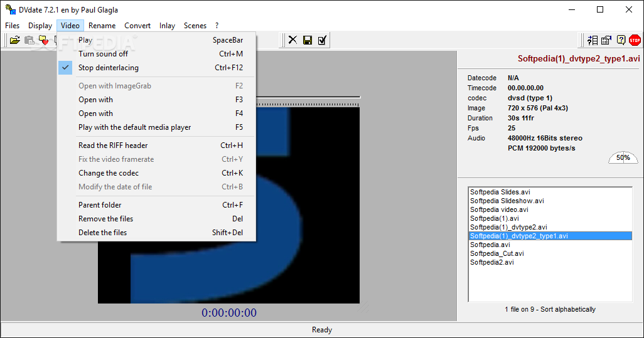This screenshot has width=644, height=338.
Task: Close the open Video menu
Action: click(x=70, y=26)
